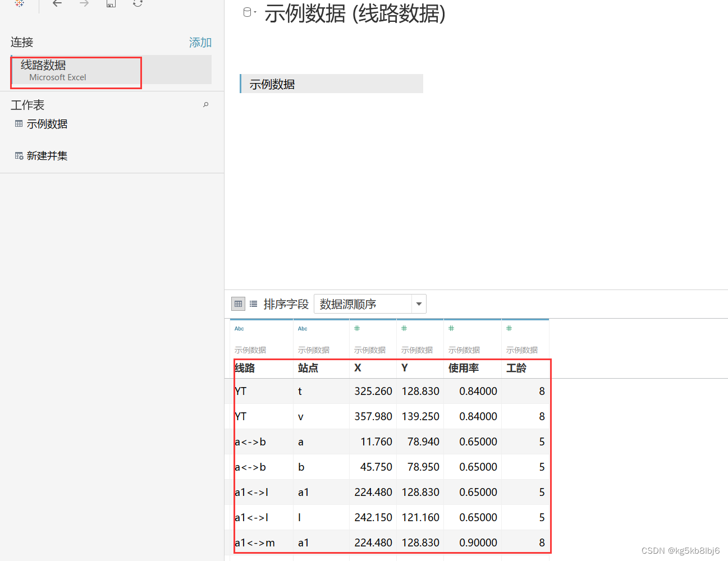This screenshot has height=561, width=728.
Task: Click the number type icon above Y
Action: tap(404, 328)
